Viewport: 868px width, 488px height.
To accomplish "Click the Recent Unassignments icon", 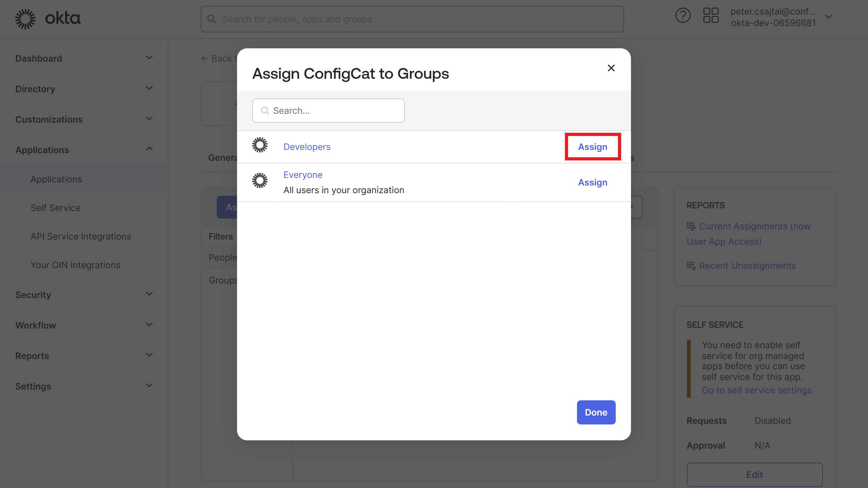I will tap(691, 266).
